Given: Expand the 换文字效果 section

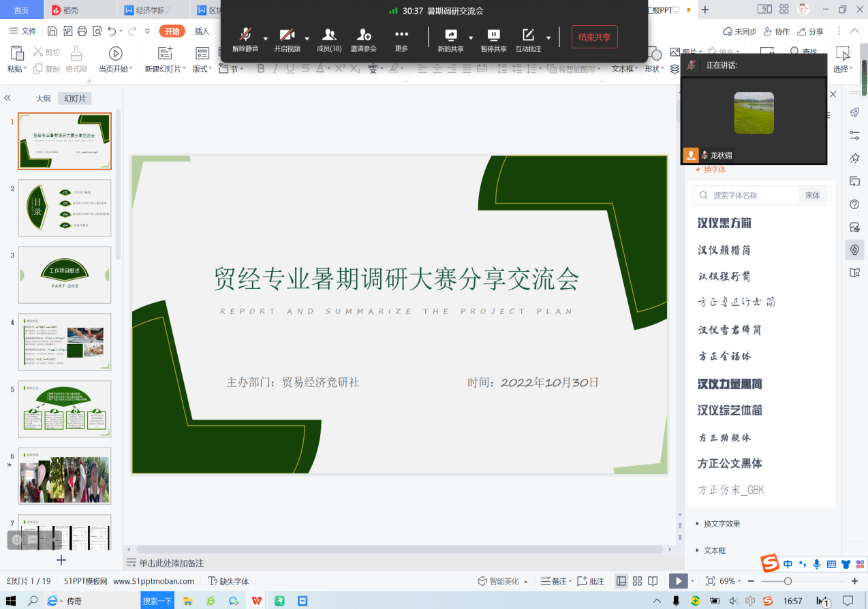Looking at the screenshot, I should pyautogui.click(x=722, y=524).
